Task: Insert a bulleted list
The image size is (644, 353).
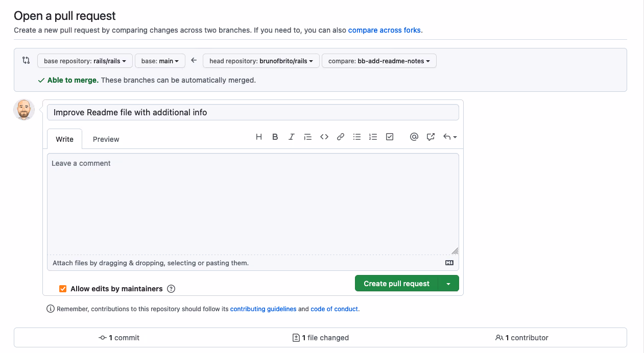Action: coord(357,137)
